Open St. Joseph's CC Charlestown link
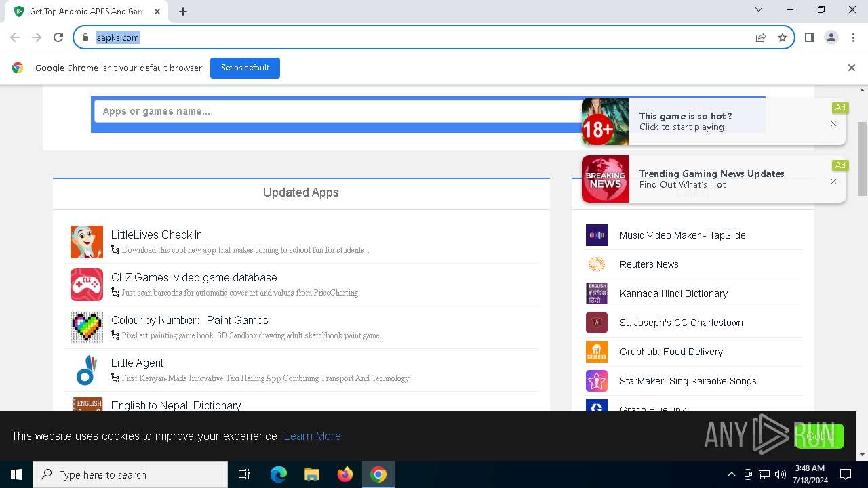The image size is (868, 488). (681, 323)
